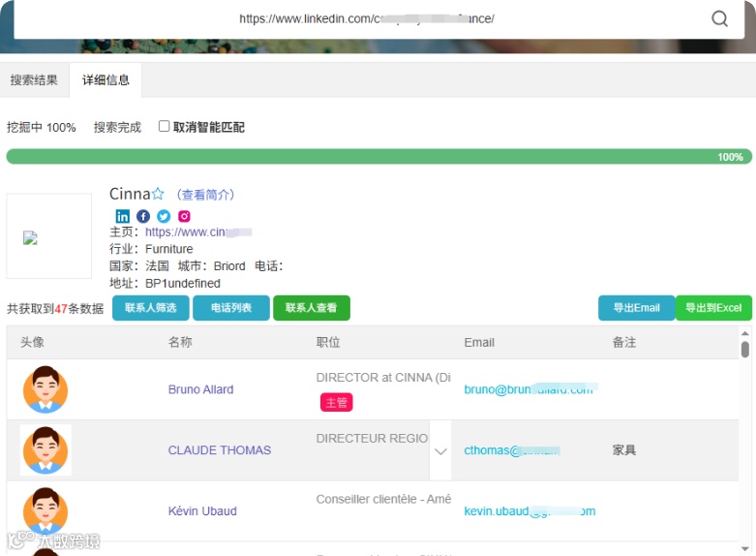Toggle the 取消智能匹配 checkbox

point(164,126)
